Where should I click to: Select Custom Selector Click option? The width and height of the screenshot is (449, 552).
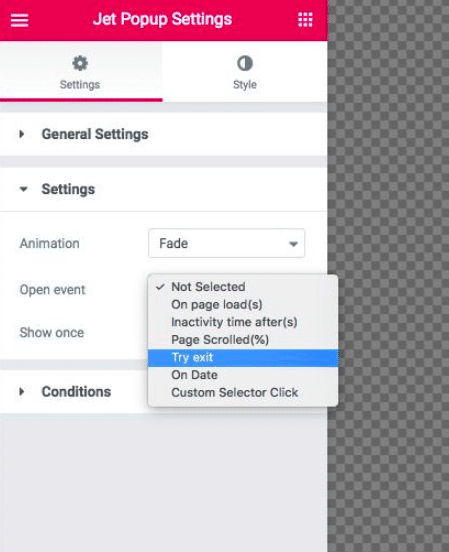tap(243, 393)
